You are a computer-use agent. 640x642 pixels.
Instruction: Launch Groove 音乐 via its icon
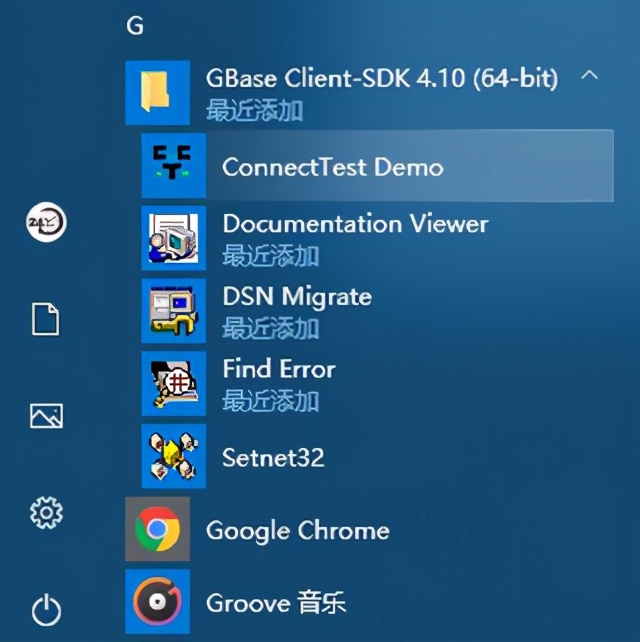[158, 601]
